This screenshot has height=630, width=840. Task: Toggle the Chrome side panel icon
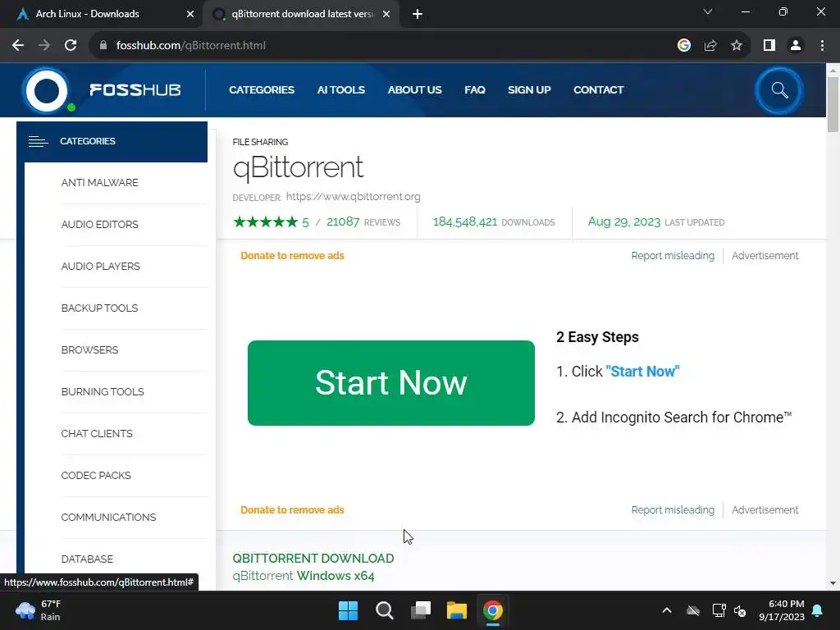769,46
